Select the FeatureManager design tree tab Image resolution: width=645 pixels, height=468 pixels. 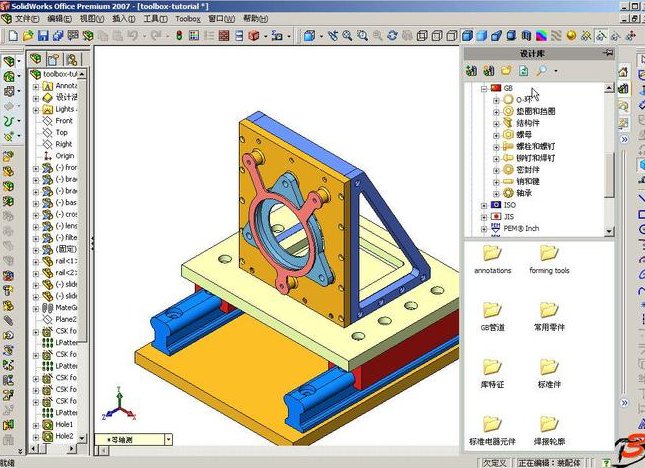pyautogui.click(x=38, y=59)
